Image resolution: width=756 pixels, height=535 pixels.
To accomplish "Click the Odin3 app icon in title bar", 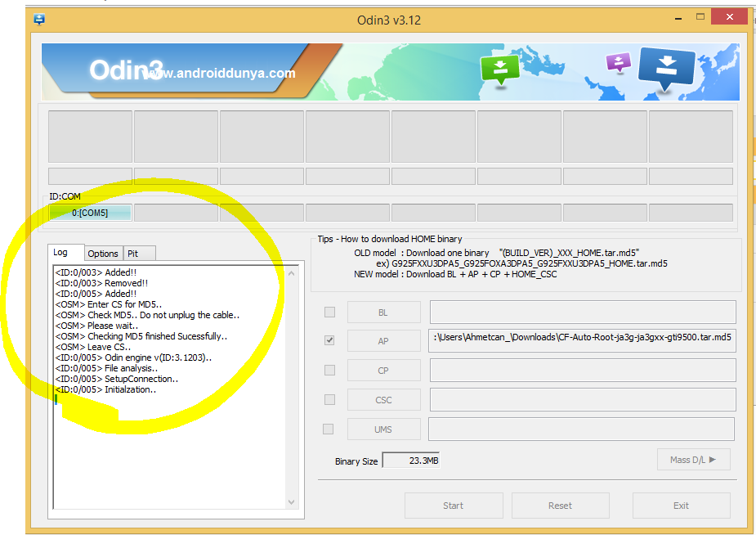I will point(39,20).
